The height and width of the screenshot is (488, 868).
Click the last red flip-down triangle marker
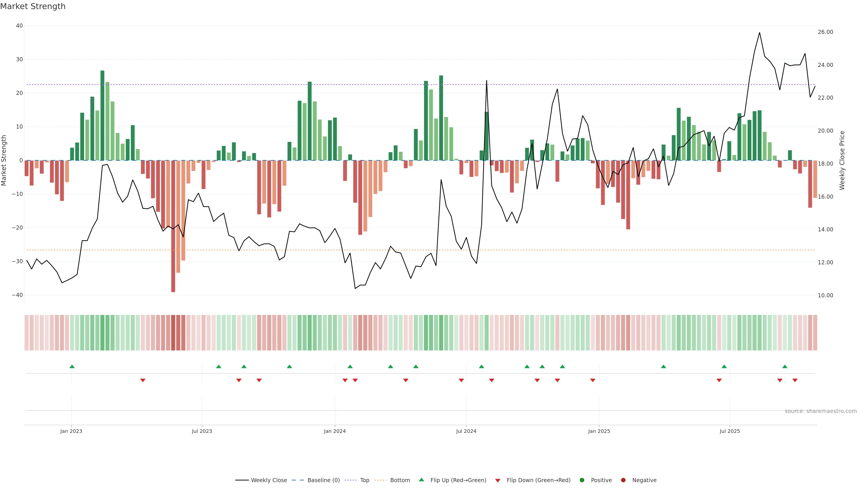(x=795, y=380)
